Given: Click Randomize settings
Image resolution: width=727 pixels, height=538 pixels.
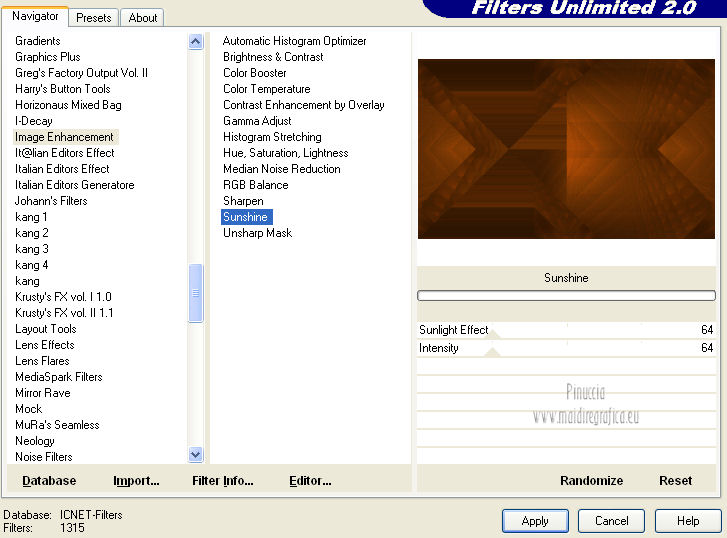Looking at the screenshot, I should [x=591, y=480].
